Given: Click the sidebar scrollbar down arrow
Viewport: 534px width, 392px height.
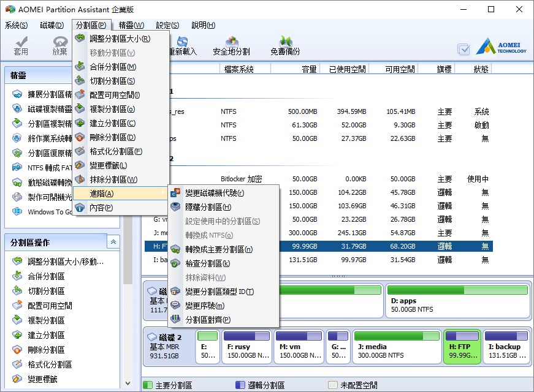Looking at the screenshot, I should pyautogui.click(x=128, y=383).
